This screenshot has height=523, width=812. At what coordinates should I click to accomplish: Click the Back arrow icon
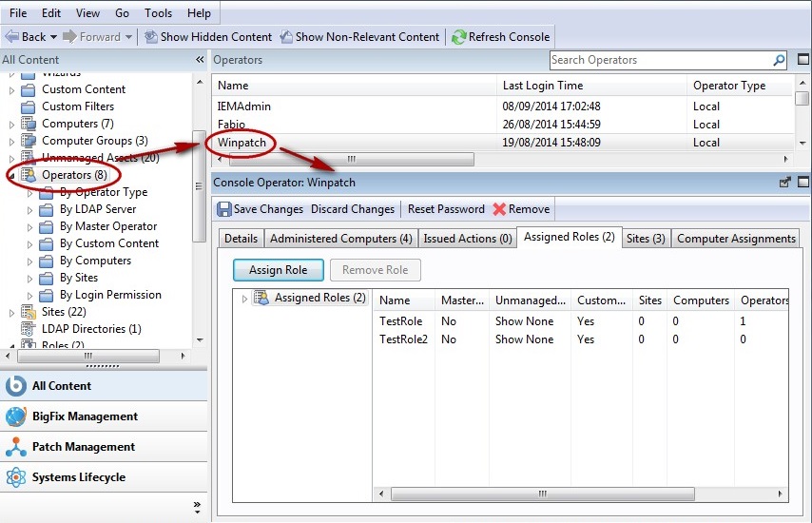pyautogui.click(x=12, y=37)
